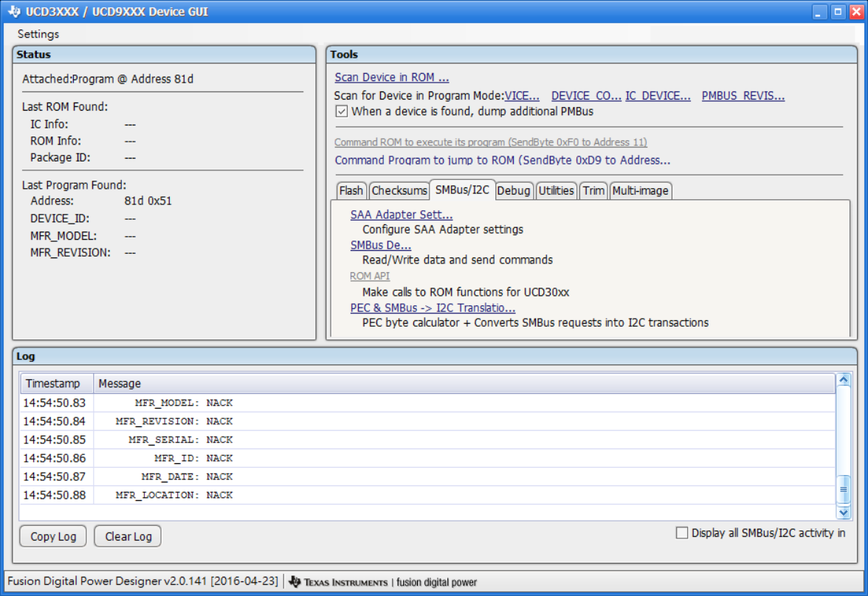
Task: Uncheck dump additional PMBus checkbox
Action: (342, 111)
